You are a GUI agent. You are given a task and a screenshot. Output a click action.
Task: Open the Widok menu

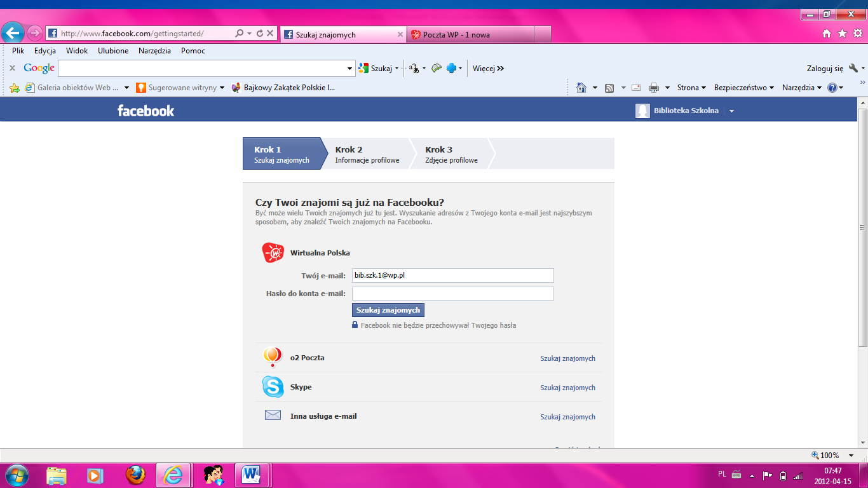(77, 51)
